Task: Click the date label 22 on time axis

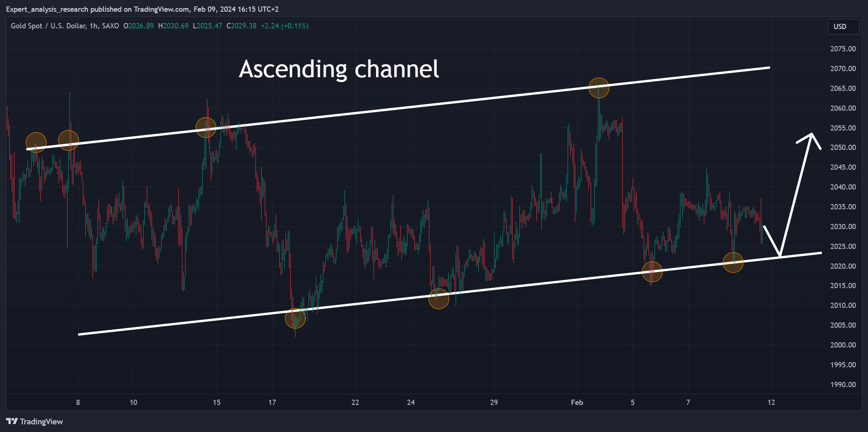Action: (355, 402)
